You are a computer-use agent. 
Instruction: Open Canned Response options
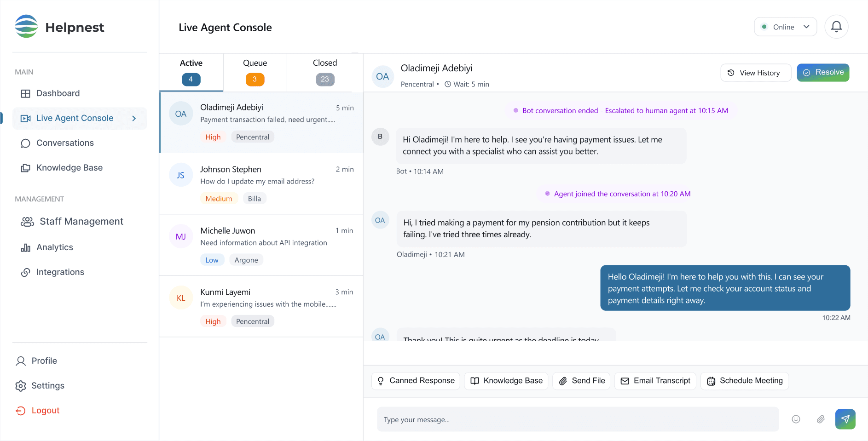[x=416, y=381]
